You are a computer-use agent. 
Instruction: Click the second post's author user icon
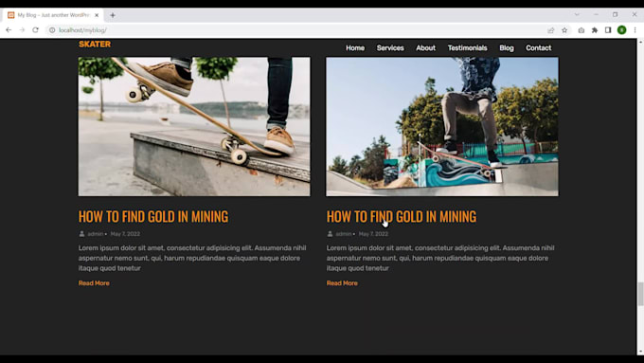[330, 234]
